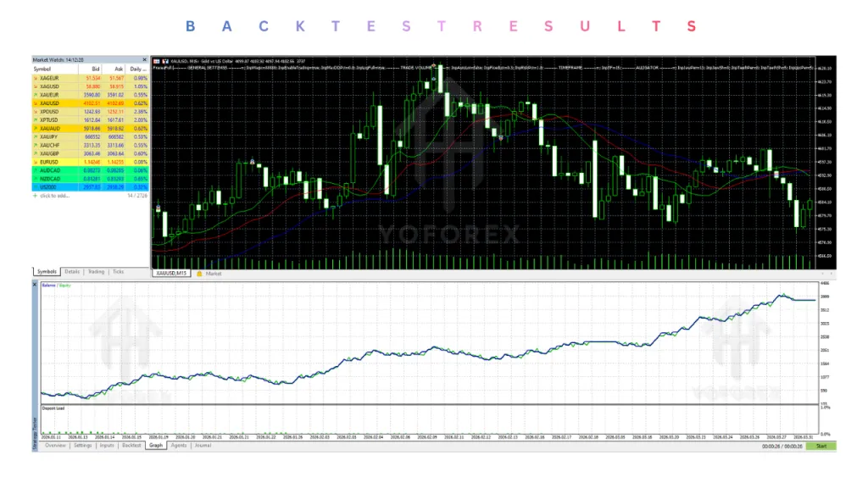Open the Overview tab in Strategy Tester

click(x=55, y=446)
